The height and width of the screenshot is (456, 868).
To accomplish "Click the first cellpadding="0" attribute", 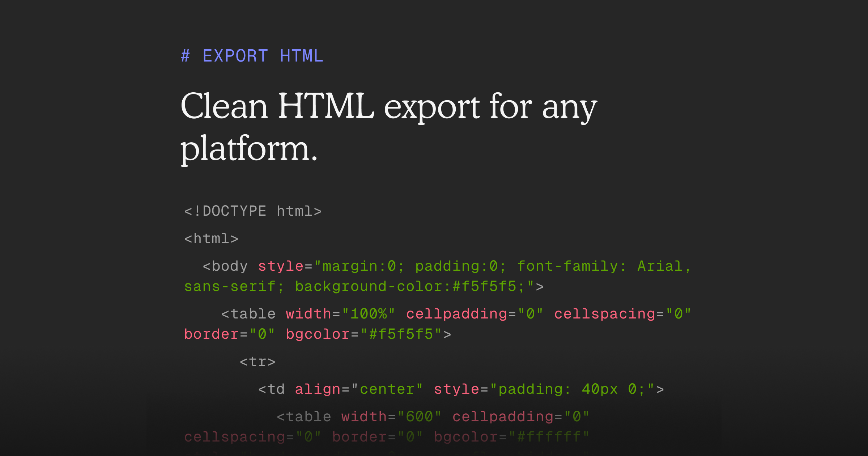I will [x=474, y=314].
